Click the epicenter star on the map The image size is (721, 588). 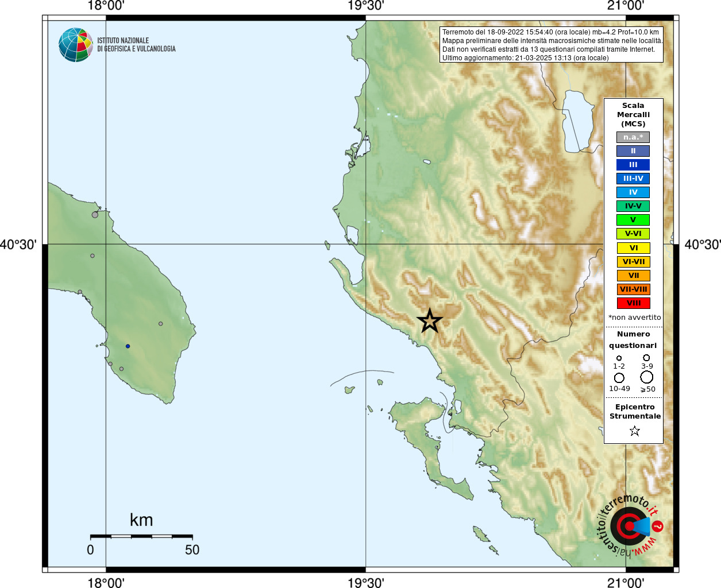pyautogui.click(x=430, y=320)
